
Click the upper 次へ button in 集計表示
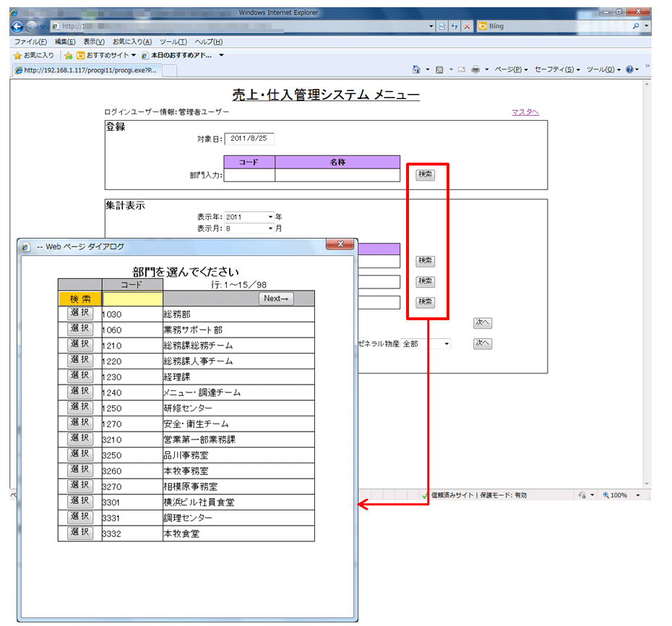click(483, 323)
